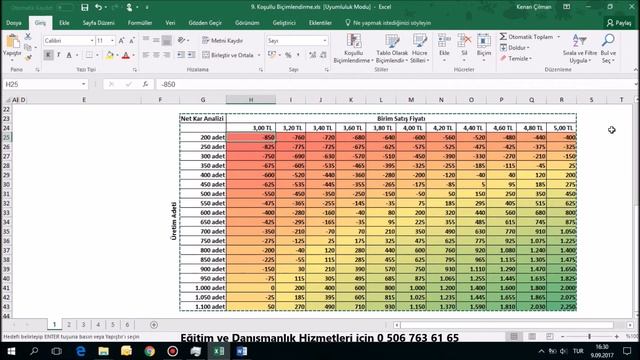Align text left in the cell

click(146, 55)
